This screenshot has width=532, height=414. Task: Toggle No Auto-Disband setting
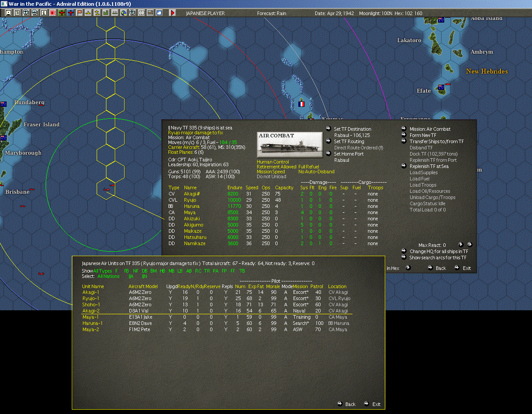click(x=316, y=172)
